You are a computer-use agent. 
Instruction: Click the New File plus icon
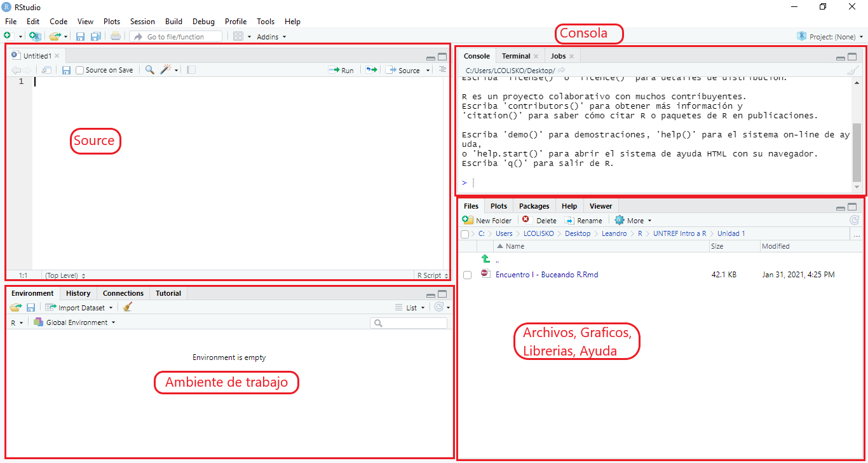[x=7, y=36]
